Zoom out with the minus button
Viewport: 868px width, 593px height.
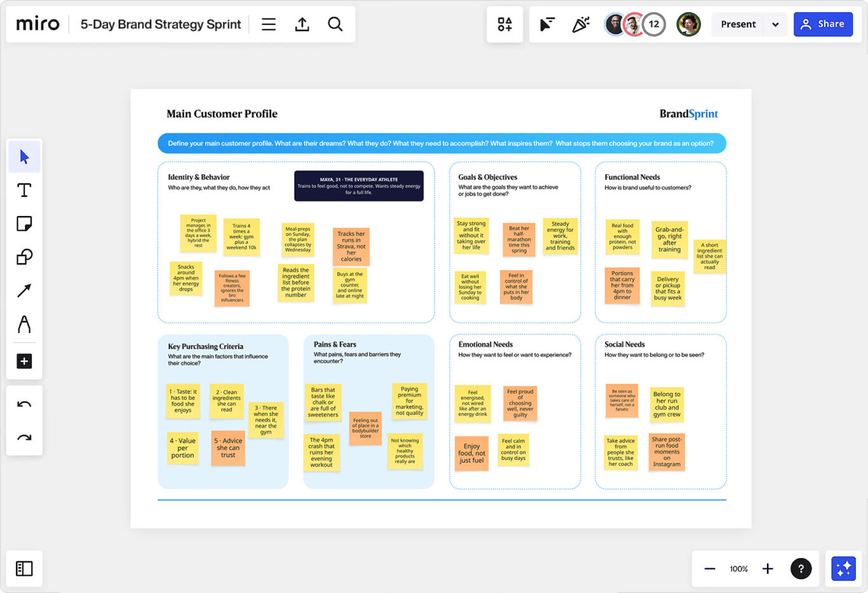click(710, 569)
